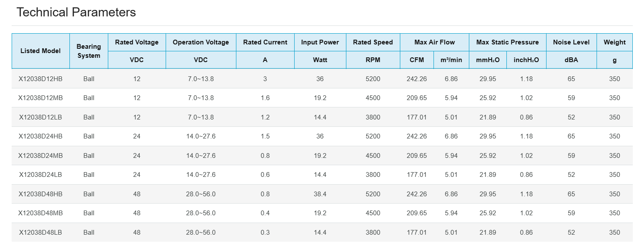Click the inchH₂O unit subheader

coord(526,60)
